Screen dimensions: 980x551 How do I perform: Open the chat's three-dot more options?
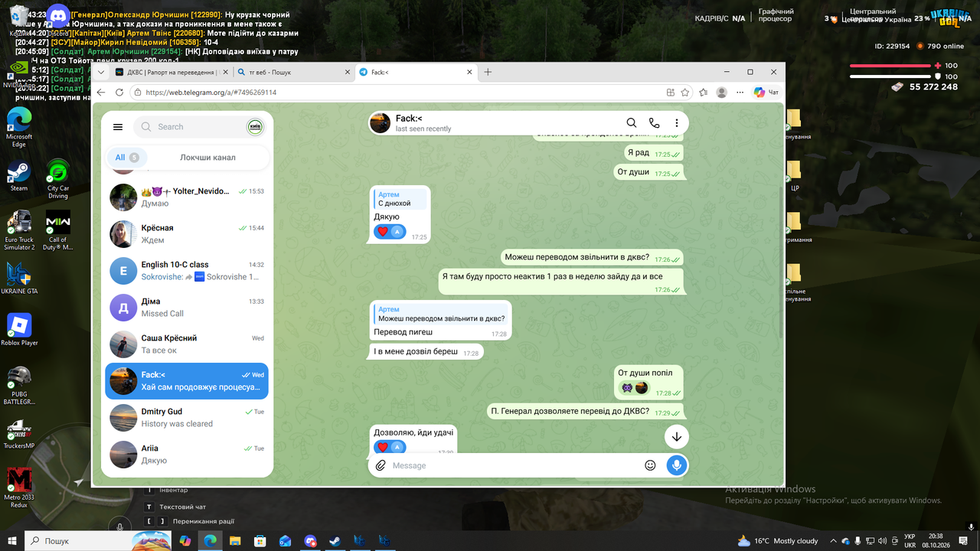coord(677,122)
